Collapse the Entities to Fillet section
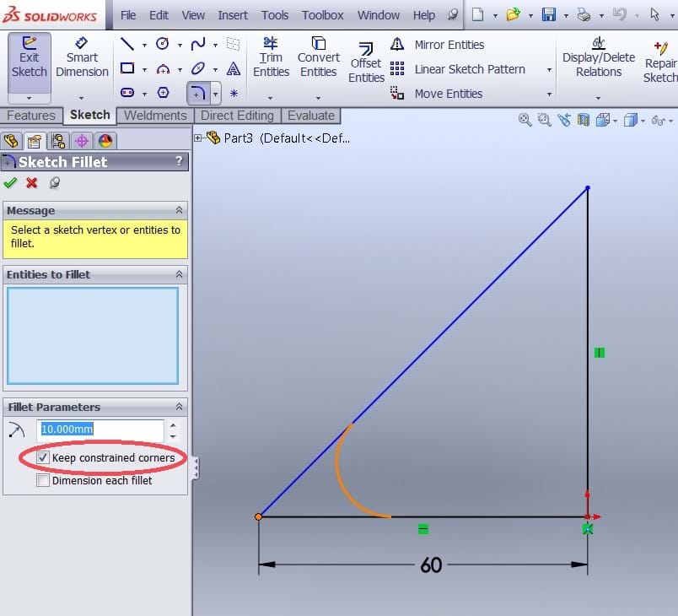This screenshot has width=678, height=616. pos(178,274)
